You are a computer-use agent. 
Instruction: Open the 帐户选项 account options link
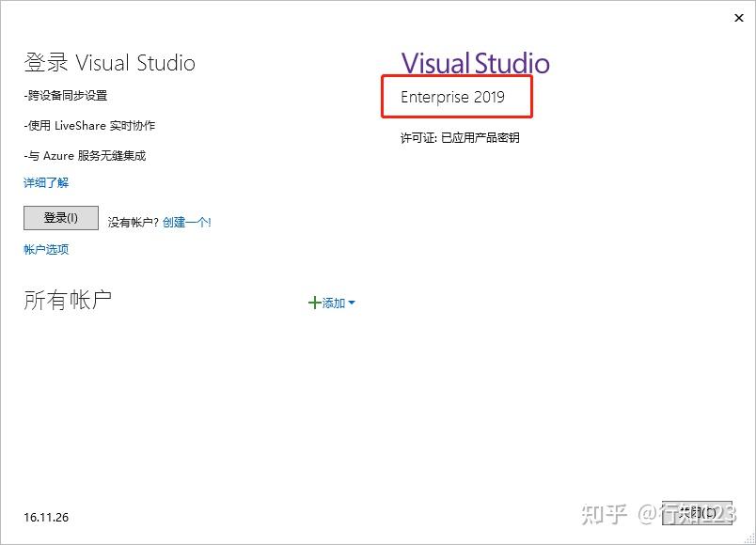tap(44, 249)
